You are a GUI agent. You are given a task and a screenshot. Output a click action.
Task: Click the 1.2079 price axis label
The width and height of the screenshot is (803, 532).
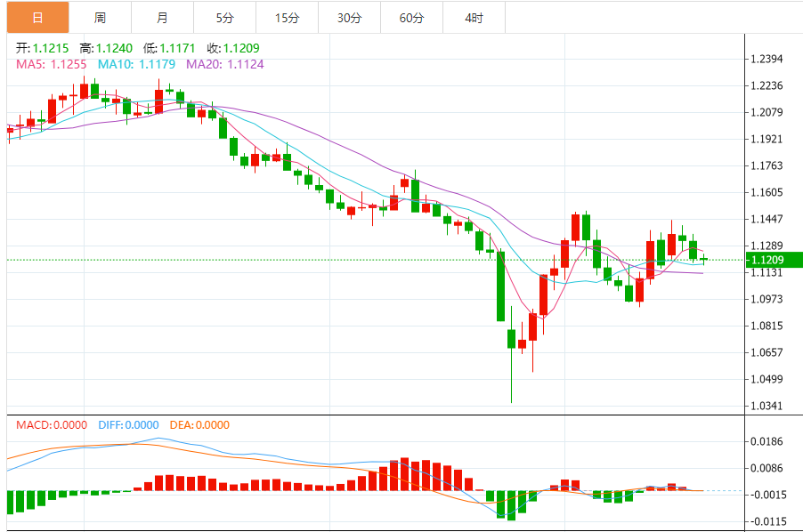click(766, 112)
